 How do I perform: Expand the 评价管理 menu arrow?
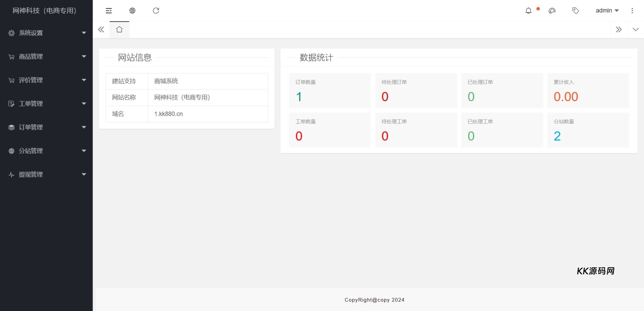click(84, 80)
